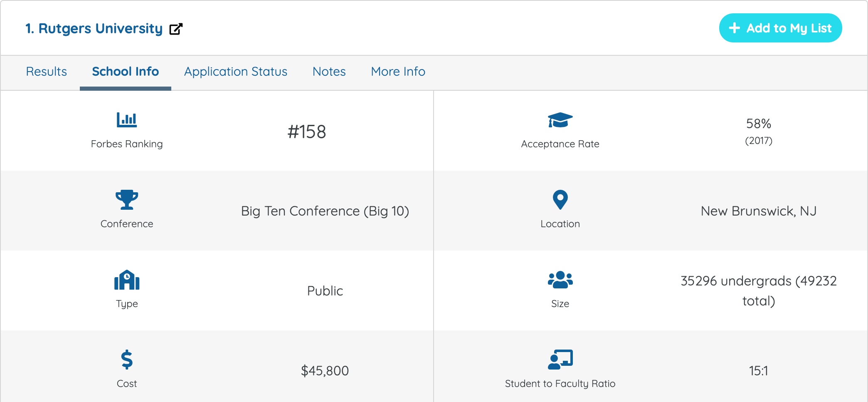Viewport: 868px width, 402px height.
Task: Click the plus icon in Add to My List
Action: click(735, 28)
